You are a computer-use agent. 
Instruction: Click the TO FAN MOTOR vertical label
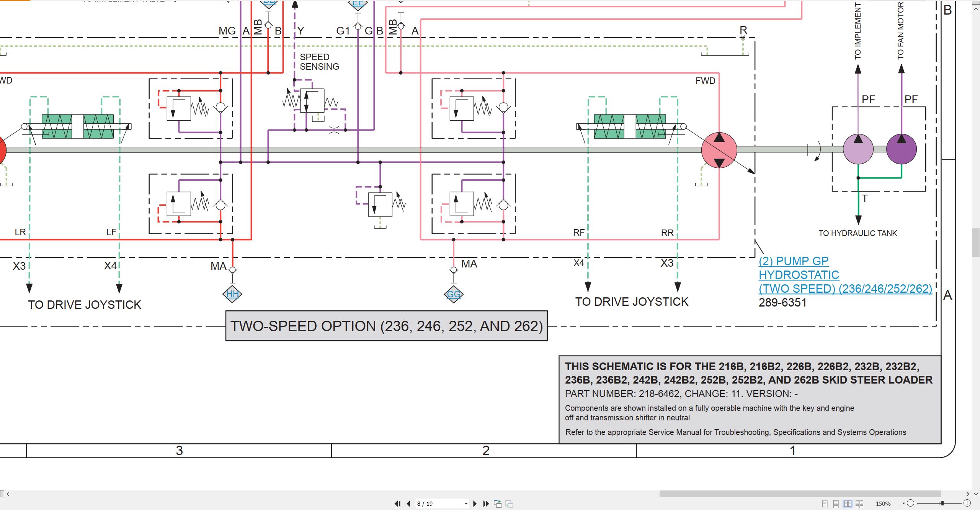(x=901, y=31)
